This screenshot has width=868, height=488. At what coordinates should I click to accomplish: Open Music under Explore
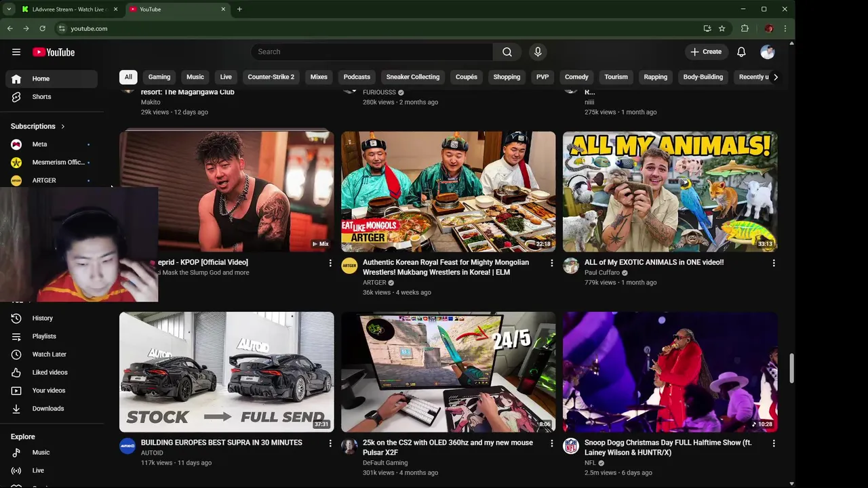tap(52, 453)
